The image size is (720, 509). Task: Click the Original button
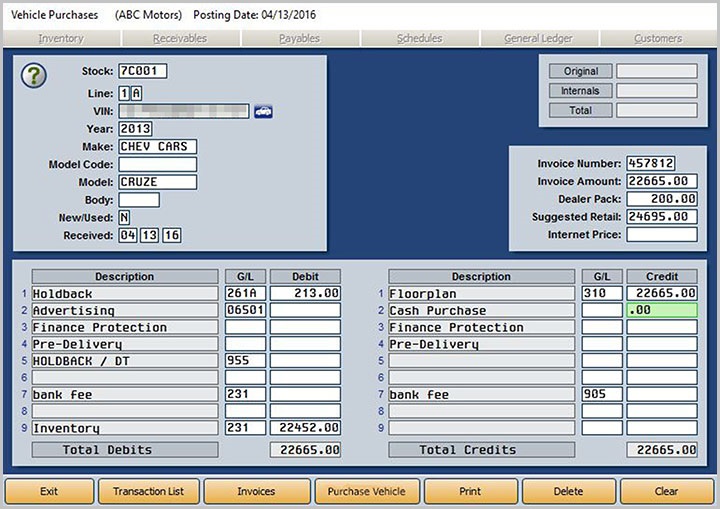[581, 71]
